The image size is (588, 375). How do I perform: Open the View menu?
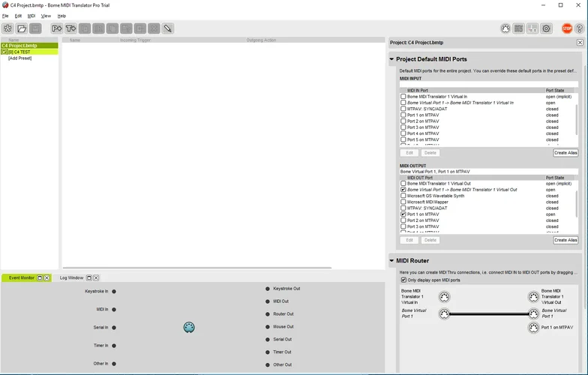click(46, 16)
